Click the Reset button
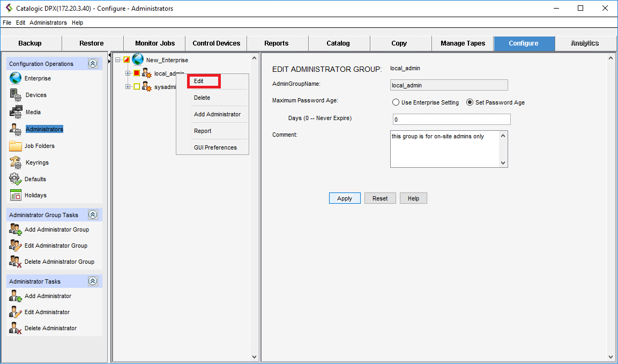Screen dimensions: 618x364 pyautogui.click(x=380, y=198)
